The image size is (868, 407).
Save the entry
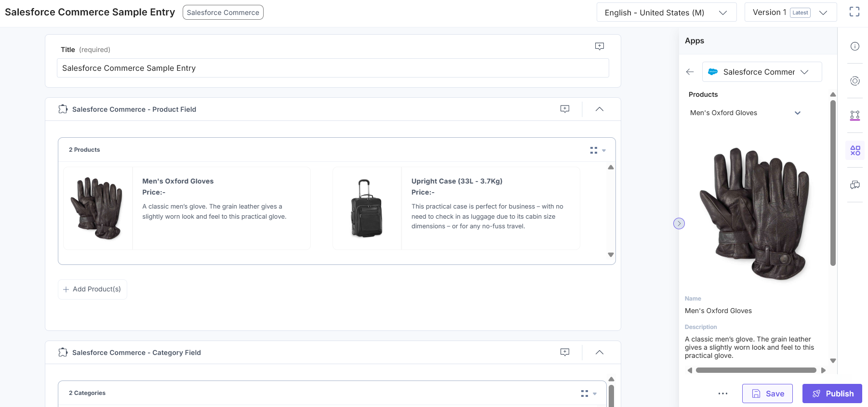tap(767, 394)
